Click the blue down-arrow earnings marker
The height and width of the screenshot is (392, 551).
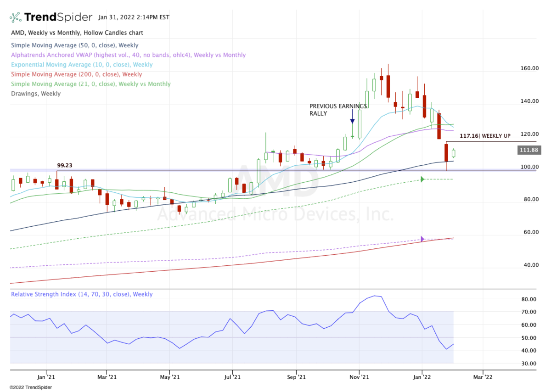click(352, 121)
